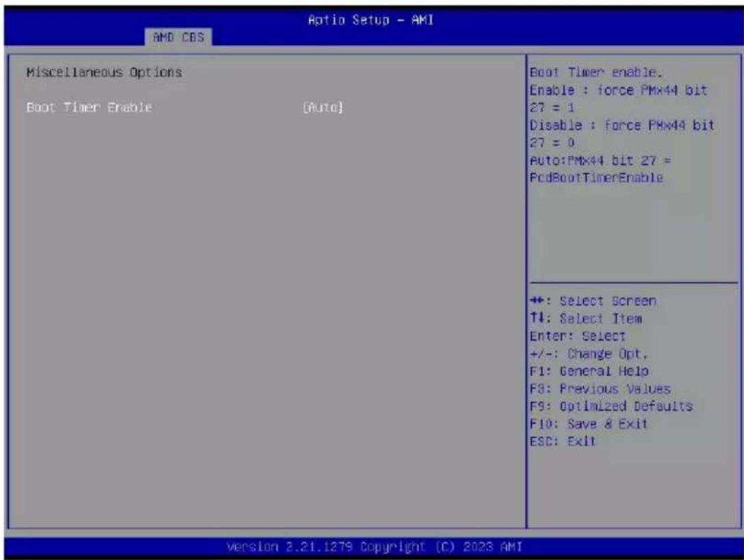The width and height of the screenshot is (744, 560).
Task: Open the Boot Timer Enable [Auto] value
Action: pyautogui.click(x=322, y=107)
